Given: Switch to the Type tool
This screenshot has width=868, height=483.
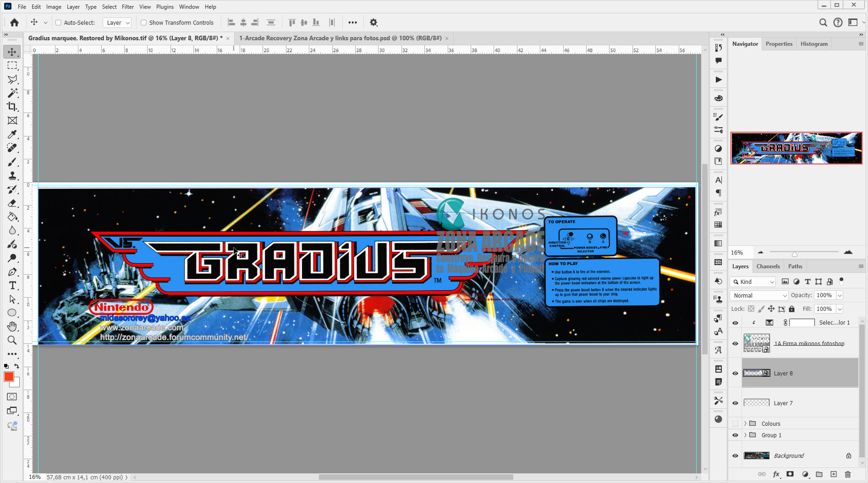Looking at the screenshot, I should coord(12,285).
